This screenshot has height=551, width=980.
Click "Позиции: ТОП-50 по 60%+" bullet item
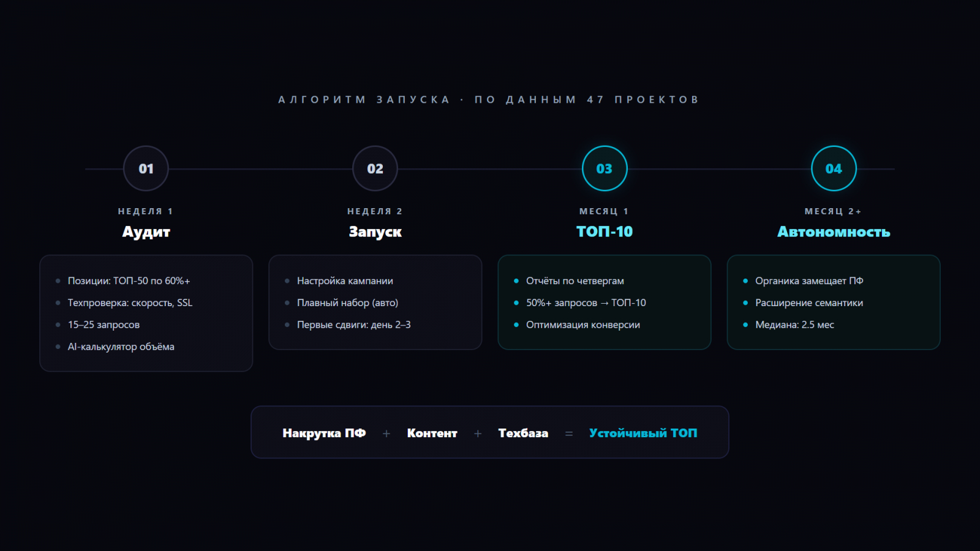[129, 281]
